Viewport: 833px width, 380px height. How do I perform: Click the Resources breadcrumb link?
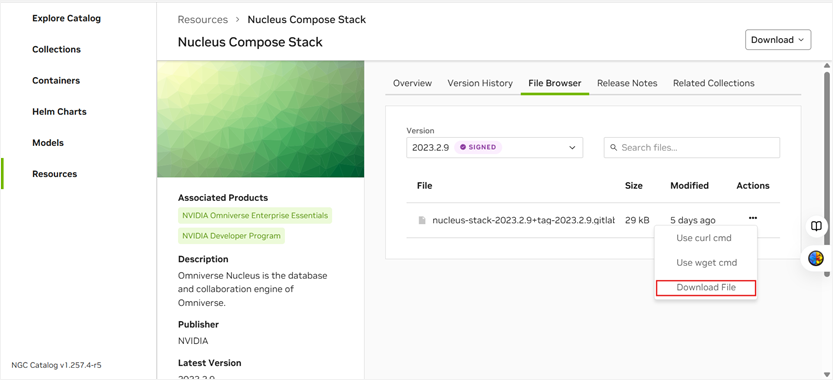pos(202,20)
